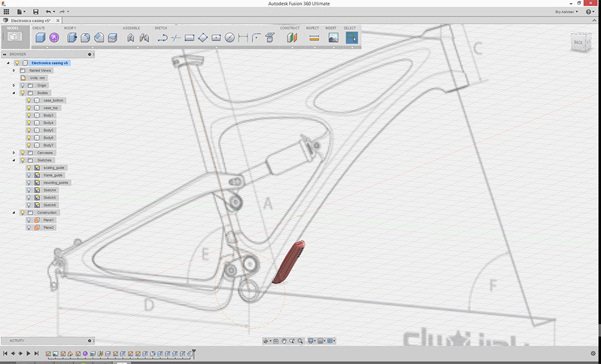Collapse the Sketches folder
Image resolution: width=601 pixels, height=364 pixels.
(14, 160)
